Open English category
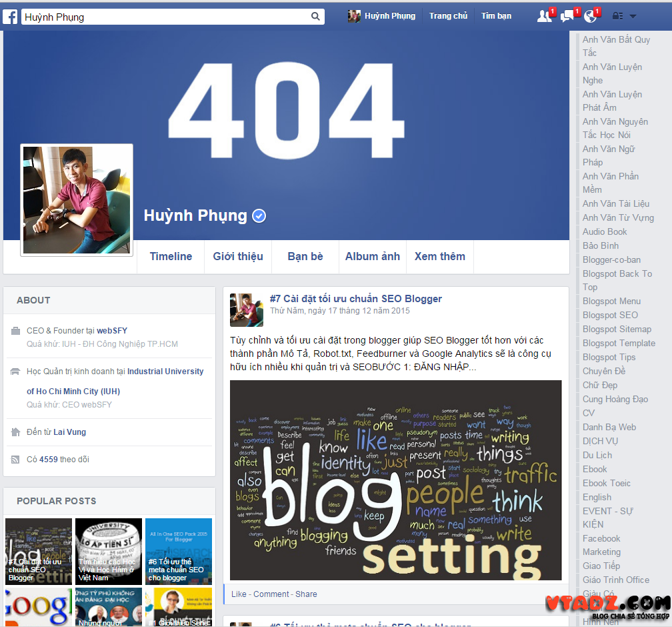 [x=597, y=498]
